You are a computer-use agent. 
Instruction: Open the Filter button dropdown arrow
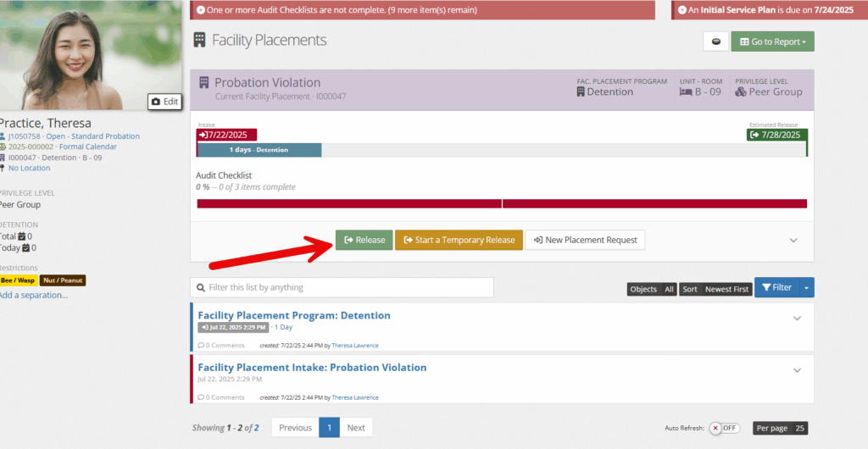coord(807,287)
